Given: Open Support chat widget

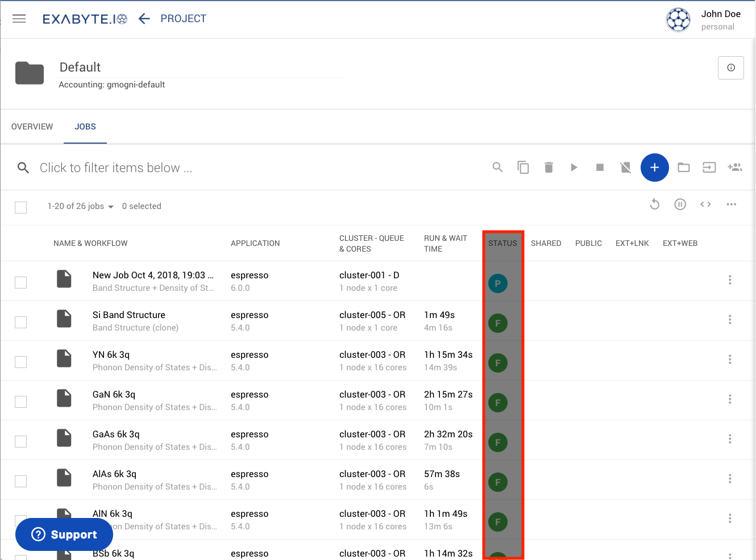Looking at the screenshot, I should [x=64, y=534].
